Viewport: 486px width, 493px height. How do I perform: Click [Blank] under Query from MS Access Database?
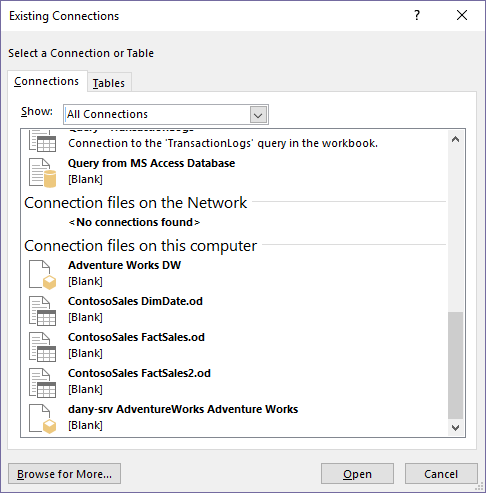coord(85,179)
